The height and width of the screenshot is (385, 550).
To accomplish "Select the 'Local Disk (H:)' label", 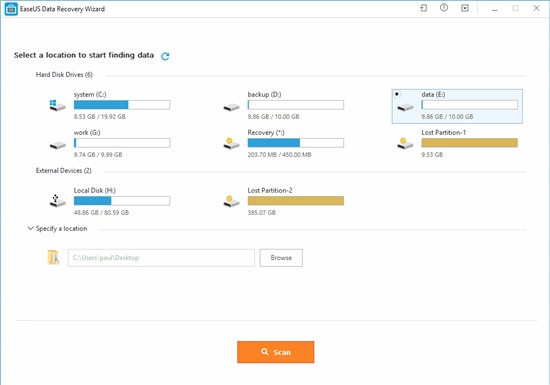I will click(x=94, y=190).
